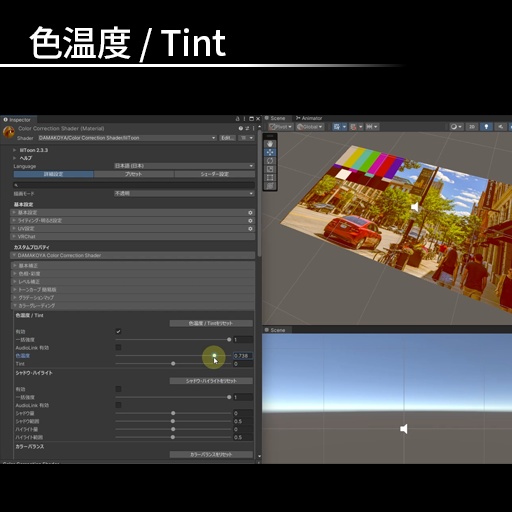Click audio source gizmo in lower Scene
This screenshot has height=512, width=512.
coord(403,429)
